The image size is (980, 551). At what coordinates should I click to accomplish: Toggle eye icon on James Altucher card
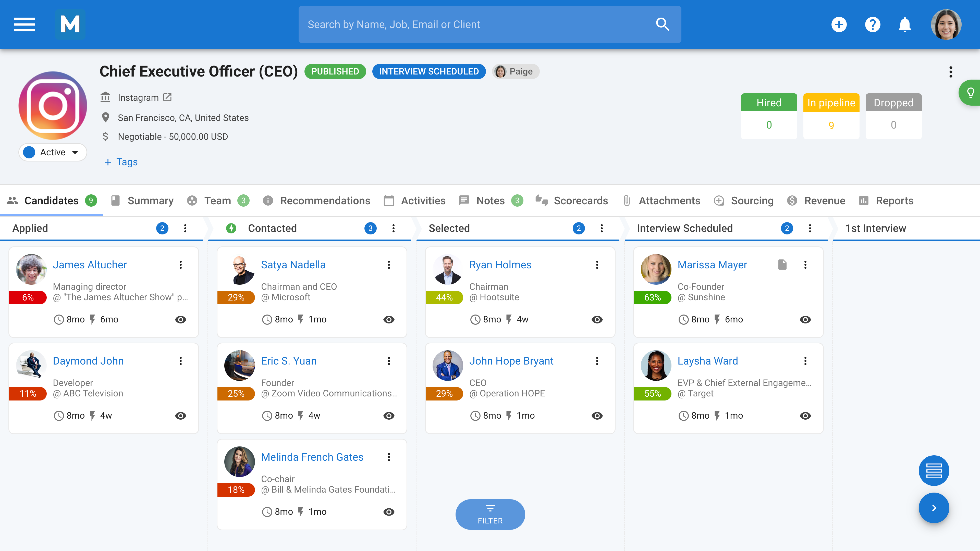point(181,319)
